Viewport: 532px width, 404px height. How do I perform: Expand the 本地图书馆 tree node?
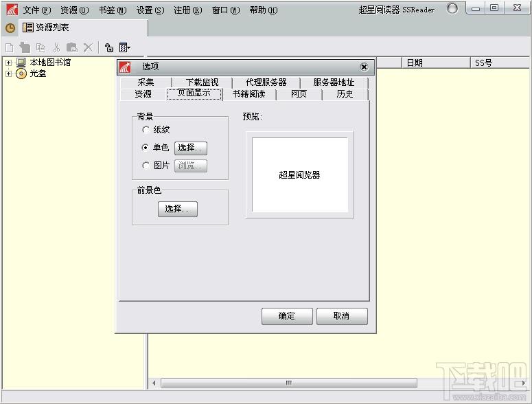8,63
